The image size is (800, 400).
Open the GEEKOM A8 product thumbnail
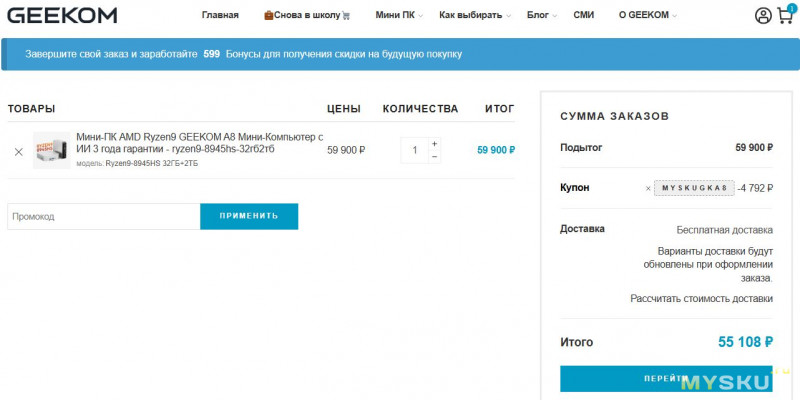(52, 150)
